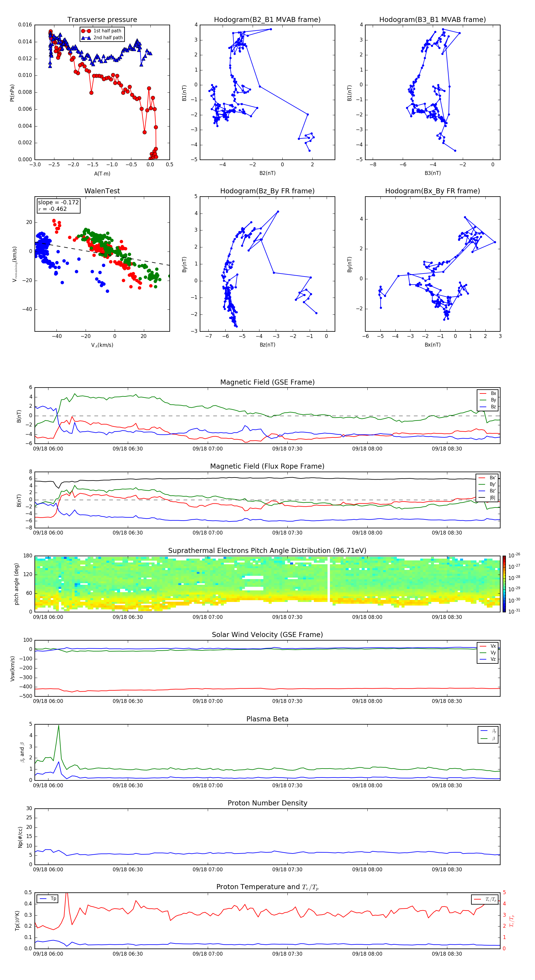Click the 'r = -0.462' annotation
Viewport: 535px width, 980px height.
click(x=53, y=209)
